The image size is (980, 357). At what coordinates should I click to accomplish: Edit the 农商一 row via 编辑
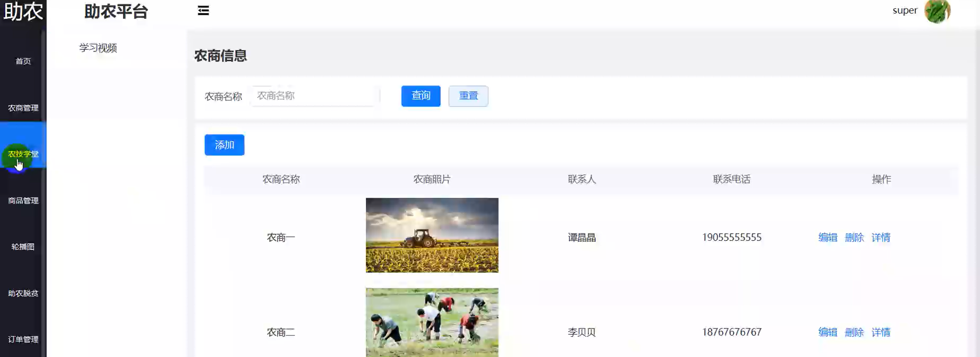coord(827,238)
